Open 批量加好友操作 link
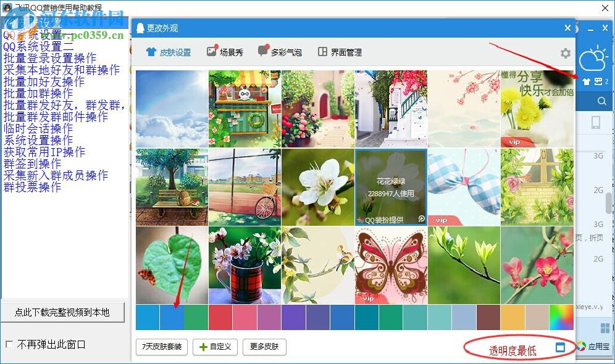This screenshot has width=615, height=364. [44, 81]
